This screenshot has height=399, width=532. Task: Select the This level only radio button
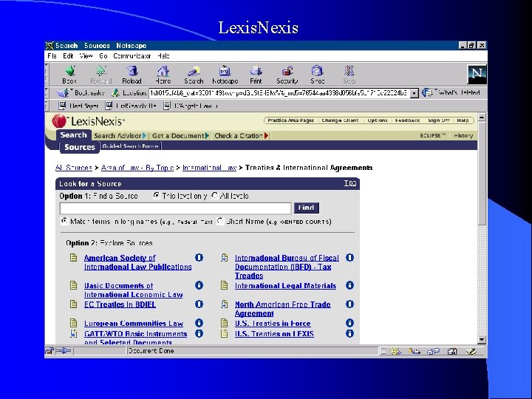(x=157, y=195)
